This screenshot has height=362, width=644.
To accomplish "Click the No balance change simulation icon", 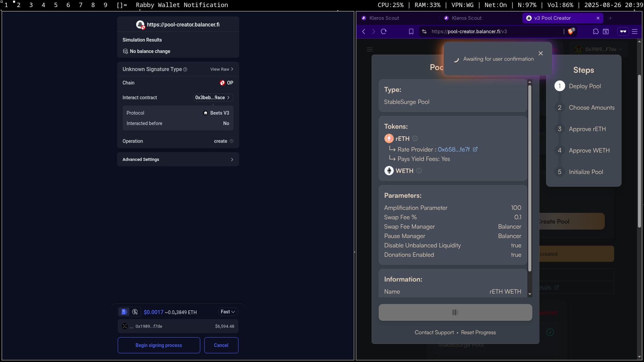I will point(125,51).
